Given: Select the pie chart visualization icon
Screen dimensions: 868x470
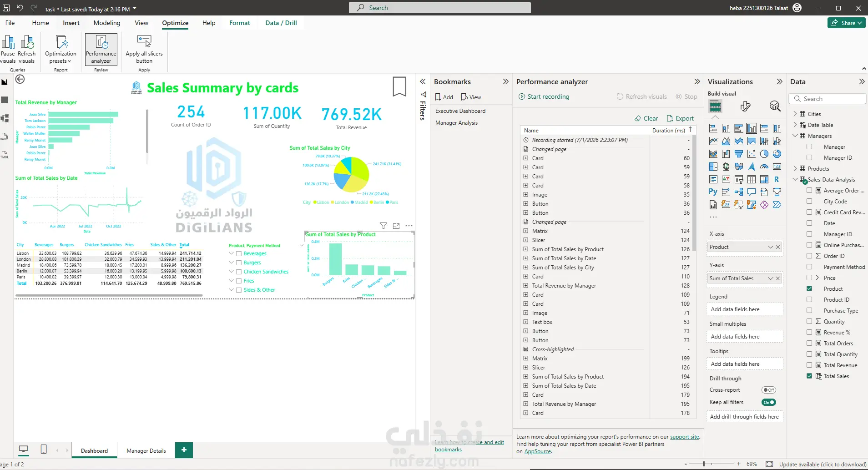Looking at the screenshot, I should pos(764,154).
